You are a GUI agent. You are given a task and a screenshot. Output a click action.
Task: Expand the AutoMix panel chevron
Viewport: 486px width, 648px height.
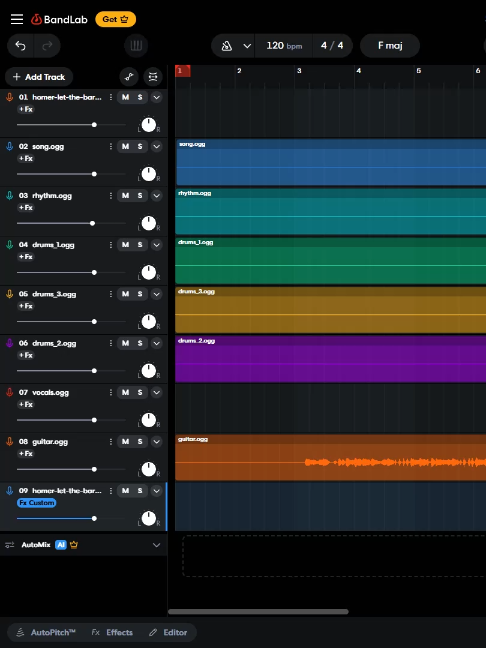156,545
